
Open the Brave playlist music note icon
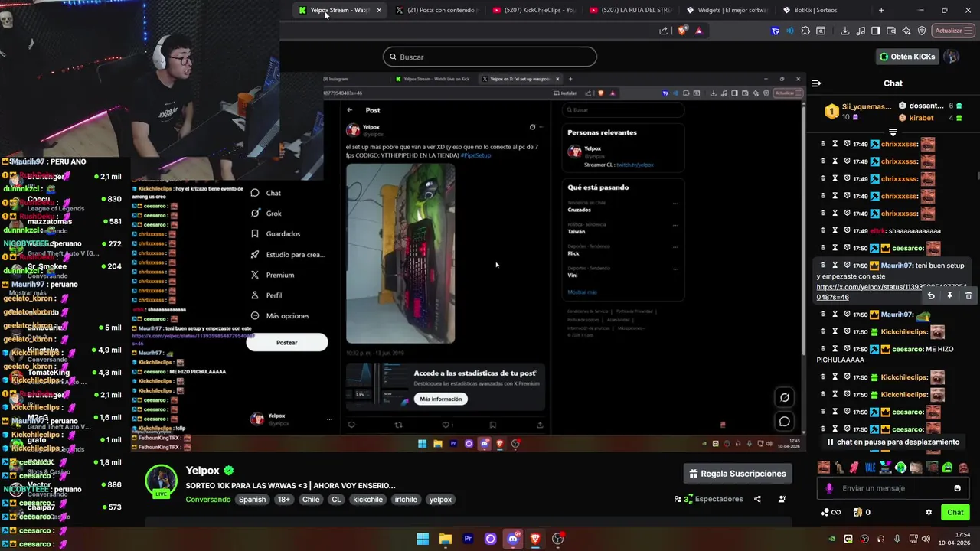coord(861,31)
